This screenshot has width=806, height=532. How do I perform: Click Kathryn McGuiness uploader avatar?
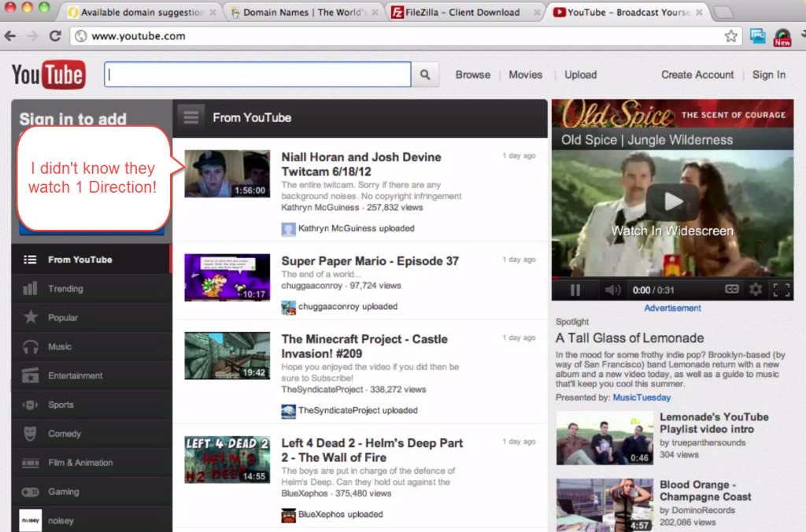click(288, 229)
